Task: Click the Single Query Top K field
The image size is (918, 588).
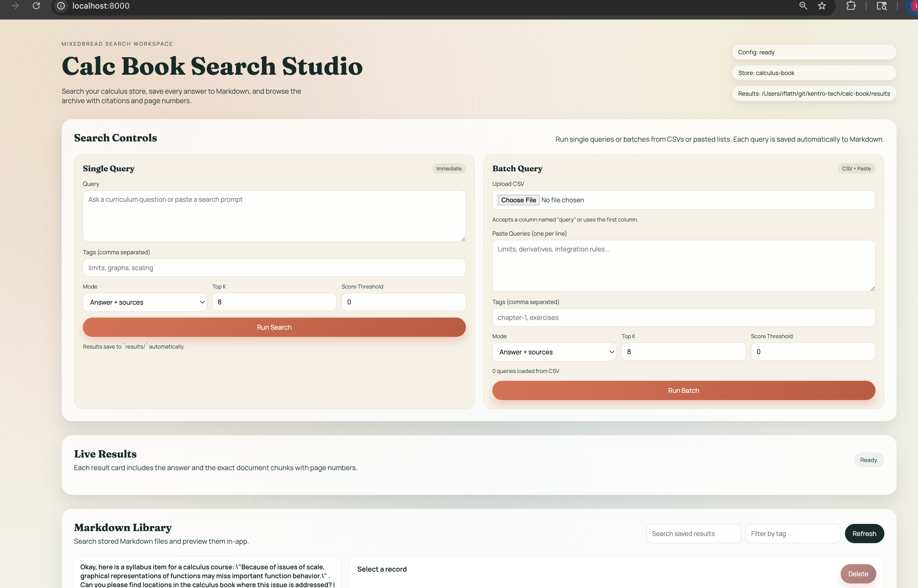Action: 274,302
